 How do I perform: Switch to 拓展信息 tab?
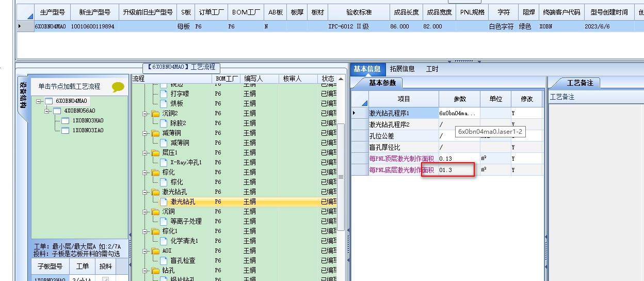[x=402, y=69]
